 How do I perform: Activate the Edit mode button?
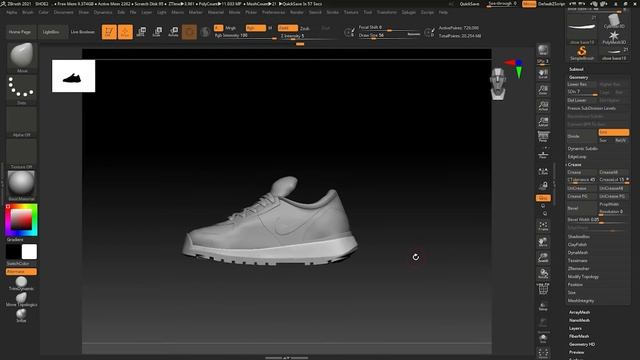(x=109, y=32)
